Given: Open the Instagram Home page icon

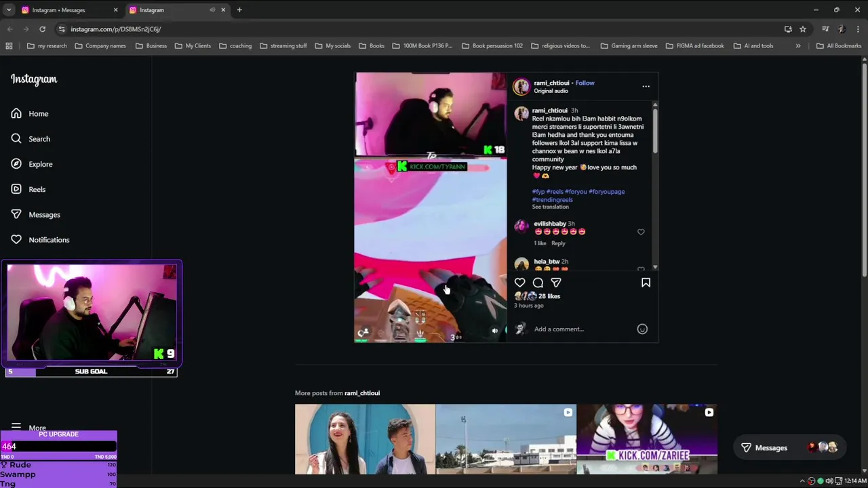Looking at the screenshot, I should pos(16,114).
